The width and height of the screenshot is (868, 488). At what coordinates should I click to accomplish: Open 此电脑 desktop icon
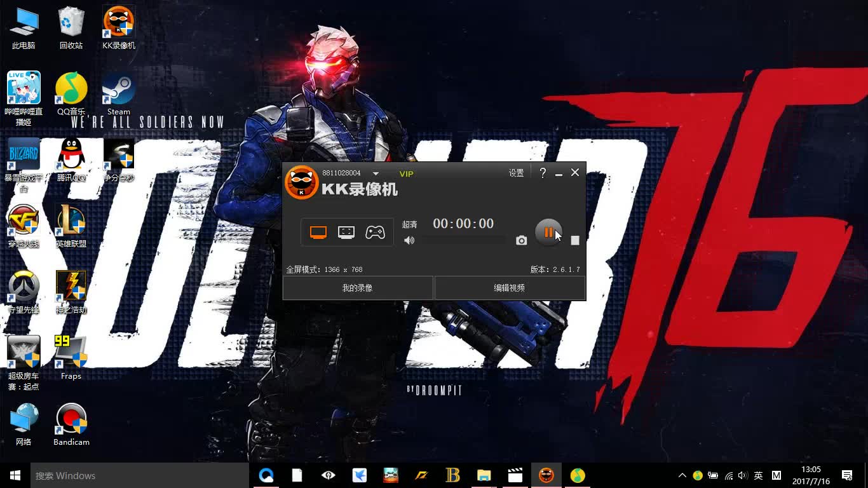click(x=24, y=29)
